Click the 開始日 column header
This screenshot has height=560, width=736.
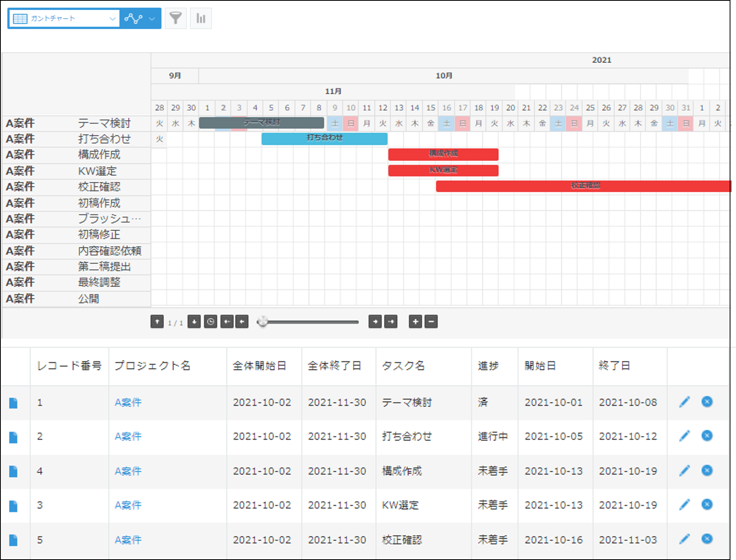pyautogui.click(x=540, y=366)
